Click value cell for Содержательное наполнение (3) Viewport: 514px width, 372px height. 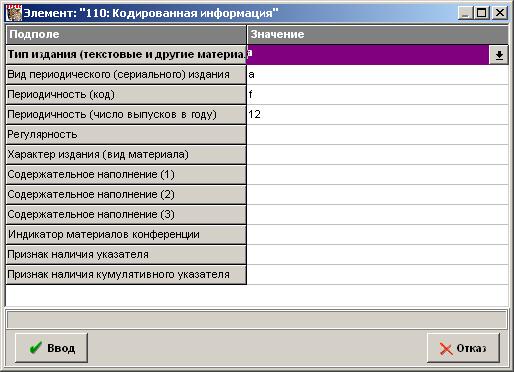(x=377, y=215)
